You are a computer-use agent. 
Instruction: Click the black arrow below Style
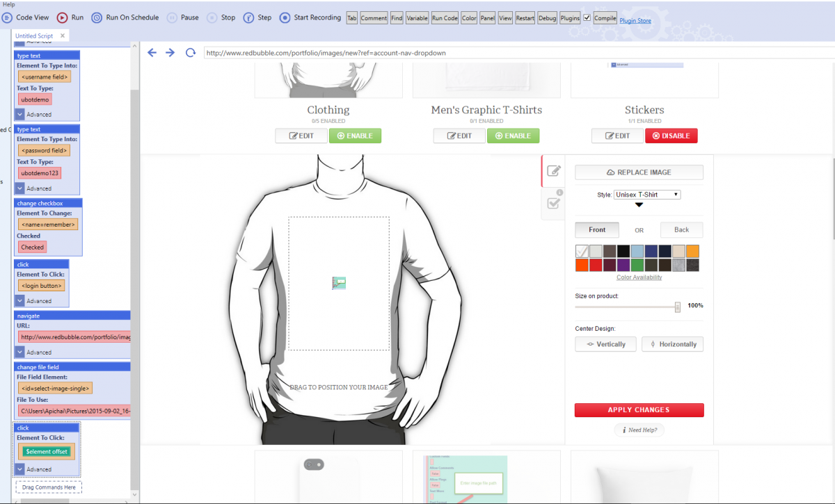[639, 205]
